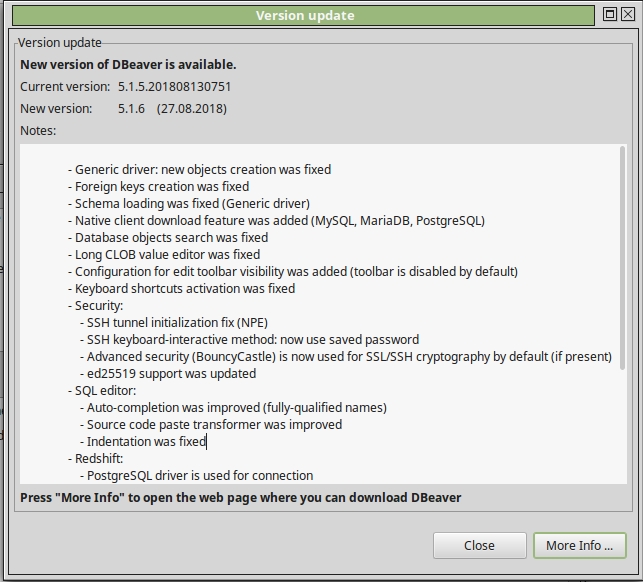Viewport: 643px width, 582px height.
Task: Click note 'Indentation was fixed'
Action: tap(143, 442)
